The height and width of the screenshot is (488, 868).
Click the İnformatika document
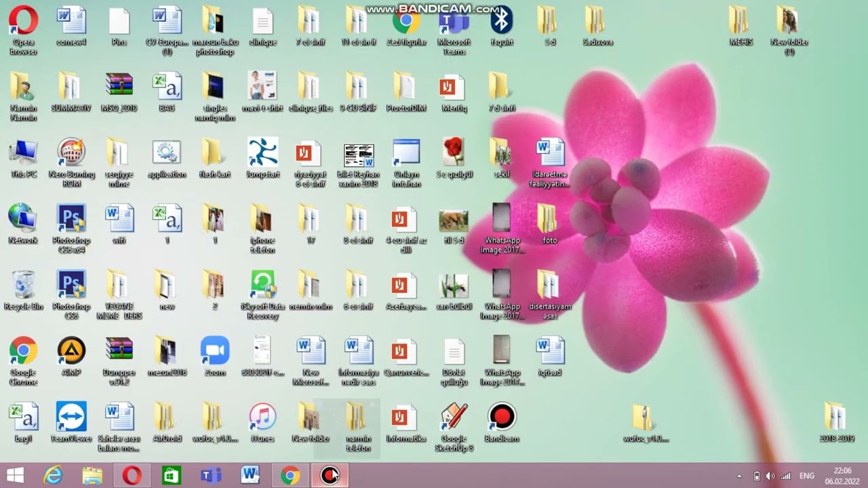(406, 422)
